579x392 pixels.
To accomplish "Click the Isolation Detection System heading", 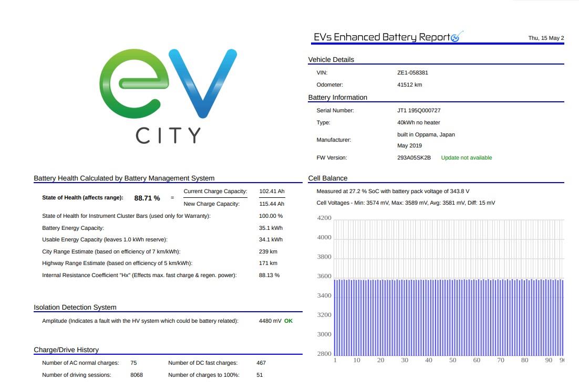I will pos(75,307).
